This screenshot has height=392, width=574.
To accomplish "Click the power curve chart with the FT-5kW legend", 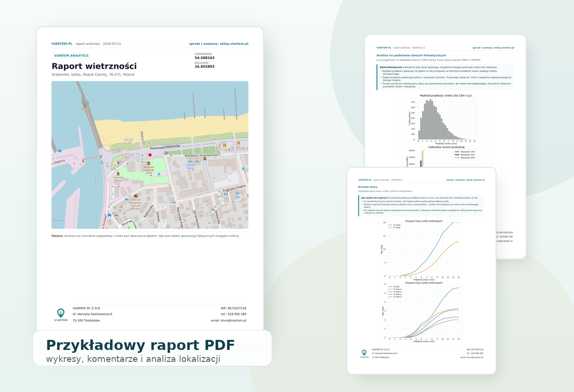I will tap(422, 312).
